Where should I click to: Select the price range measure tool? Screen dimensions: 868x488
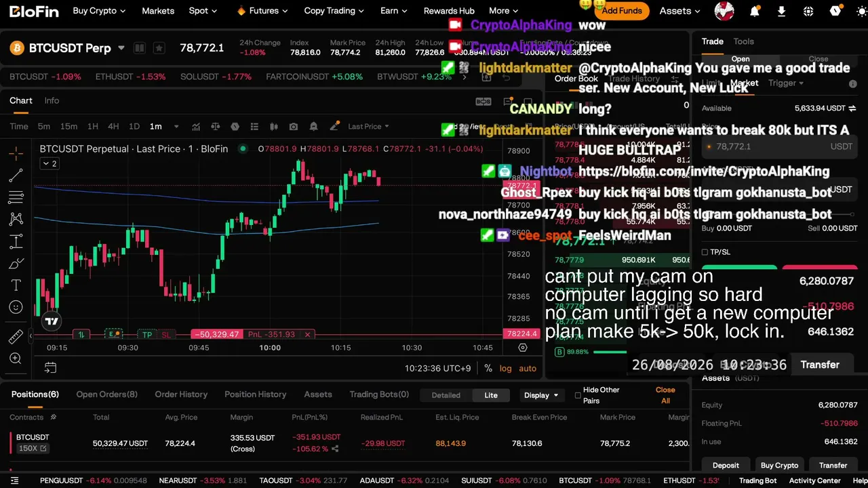coord(16,241)
